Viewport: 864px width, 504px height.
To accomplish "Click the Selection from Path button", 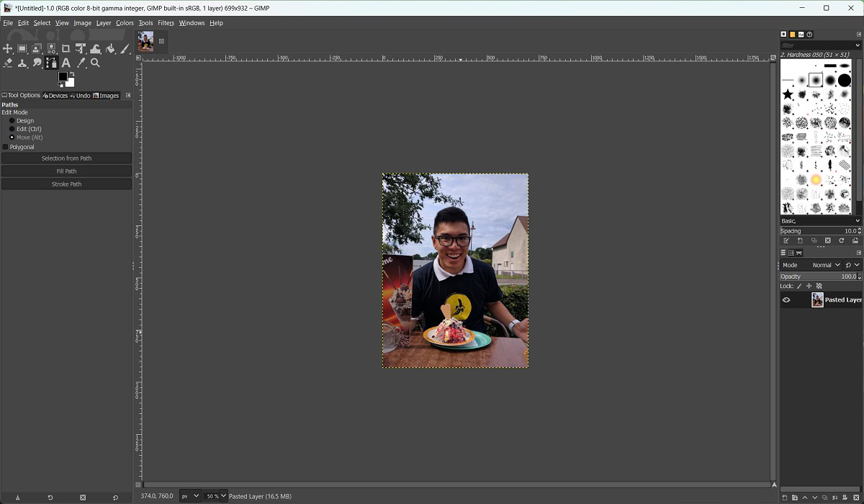I will click(66, 158).
